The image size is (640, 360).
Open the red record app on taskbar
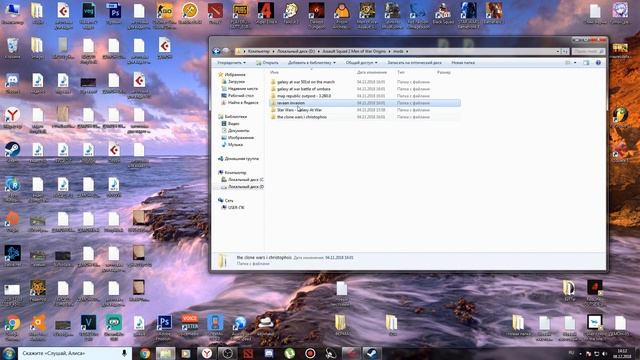click(x=310, y=353)
